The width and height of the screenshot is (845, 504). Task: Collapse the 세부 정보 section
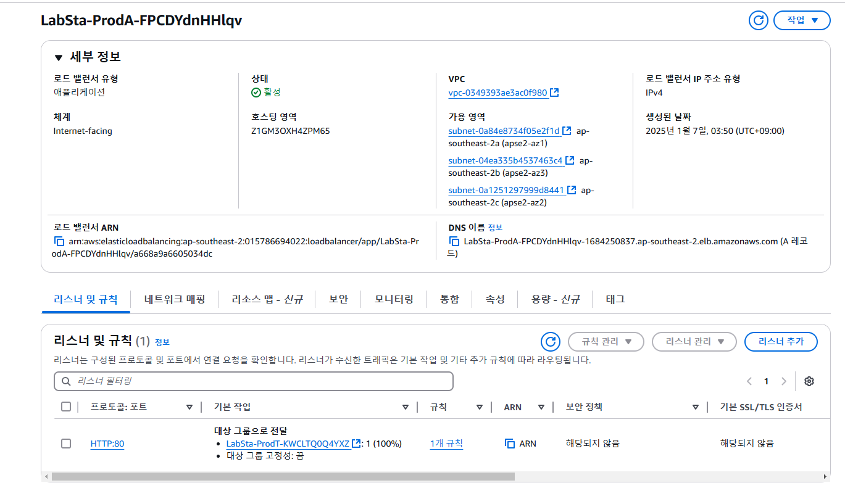pyautogui.click(x=59, y=57)
